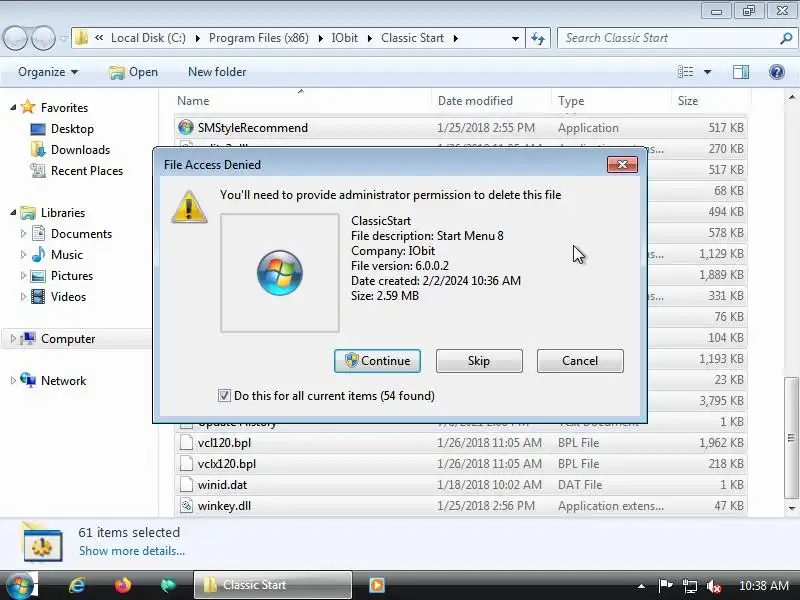Sort by Date modified column
The width and height of the screenshot is (800, 600).
click(x=491, y=101)
